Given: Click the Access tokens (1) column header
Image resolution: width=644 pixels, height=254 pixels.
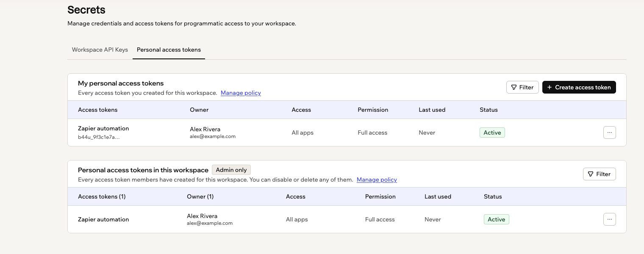Looking at the screenshot, I should pyautogui.click(x=102, y=196).
